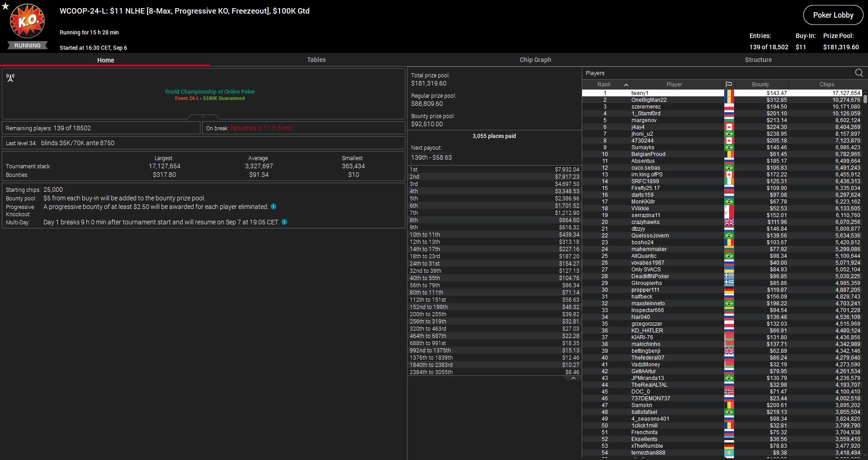Image resolution: width=868 pixels, height=460 pixels.
Task: Sort by Chips column header
Action: (826, 85)
